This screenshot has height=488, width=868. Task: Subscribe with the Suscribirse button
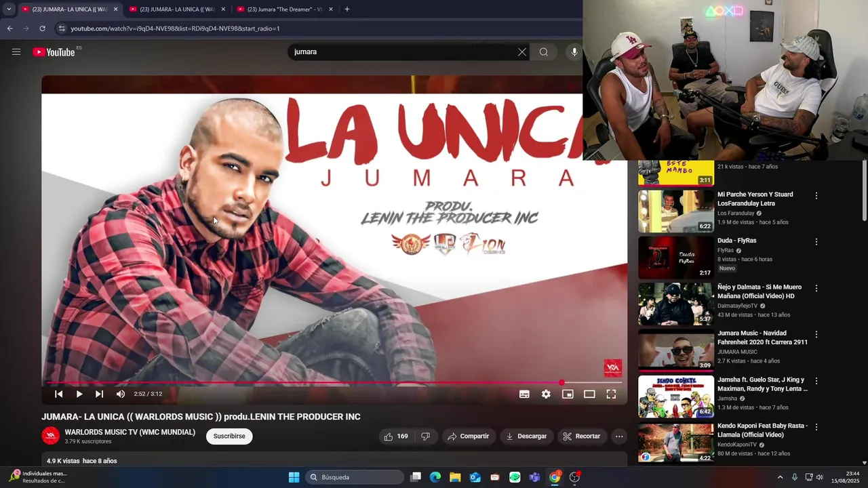[x=229, y=436]
